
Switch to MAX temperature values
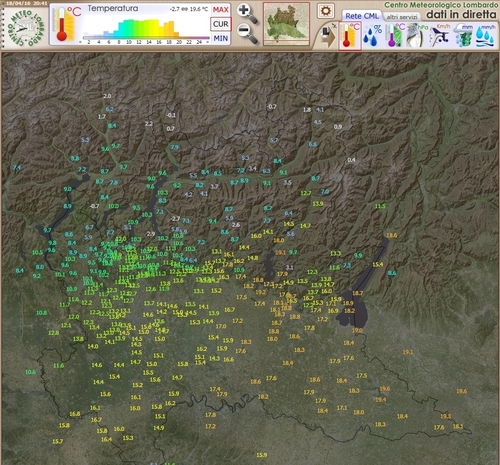pos(221,10)
